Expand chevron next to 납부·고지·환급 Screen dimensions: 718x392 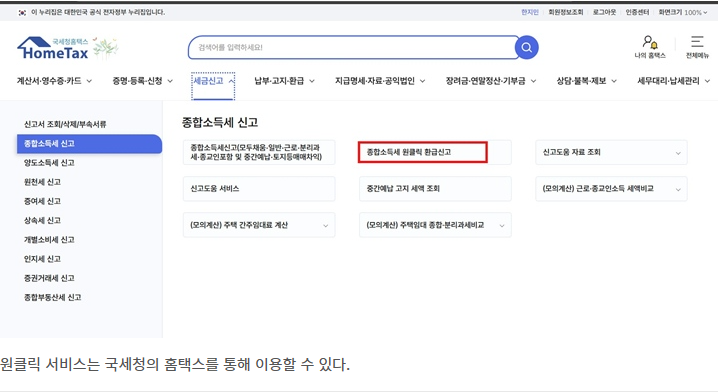click(312, 81)
